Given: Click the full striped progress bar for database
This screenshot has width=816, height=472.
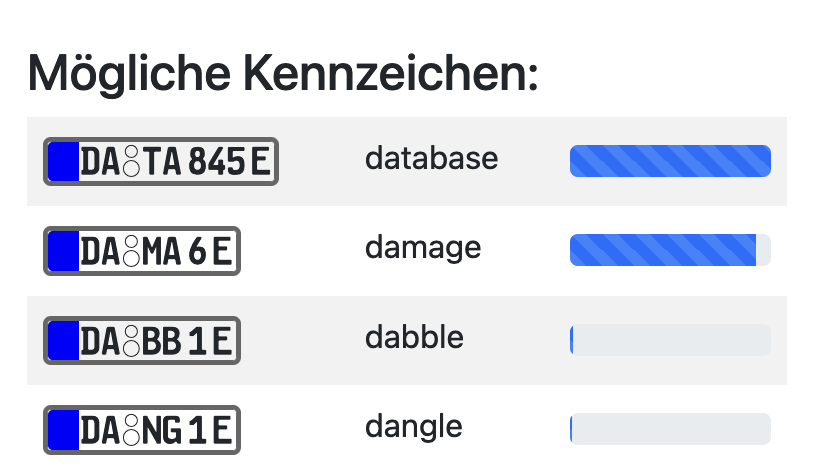Looking at the screenshot, I should click(x=670, y=161).
